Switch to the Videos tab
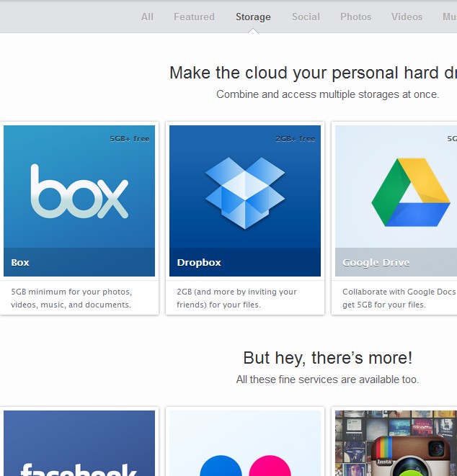The image size is (457, 476). click(x=407, y=17)
